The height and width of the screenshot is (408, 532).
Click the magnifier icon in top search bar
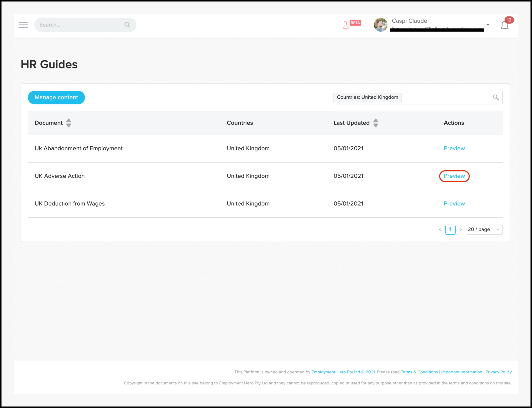pyautogui.click(x=127, y=25)
